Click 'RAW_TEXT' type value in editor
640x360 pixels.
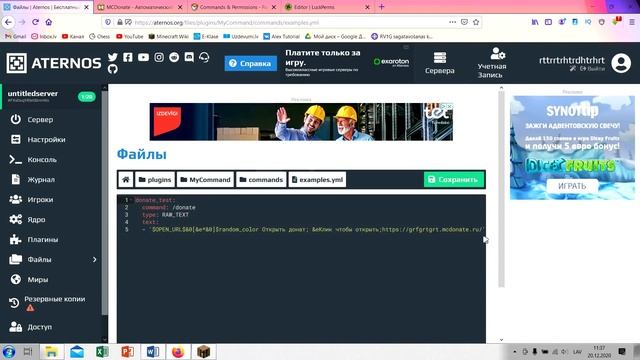pos(175,215)
